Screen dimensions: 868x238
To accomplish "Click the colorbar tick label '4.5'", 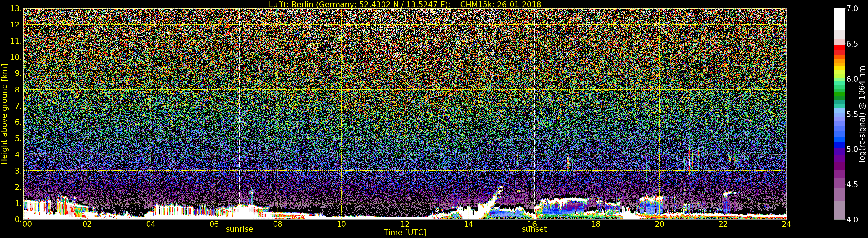I will pyautogui.click(x=852, y=185).
